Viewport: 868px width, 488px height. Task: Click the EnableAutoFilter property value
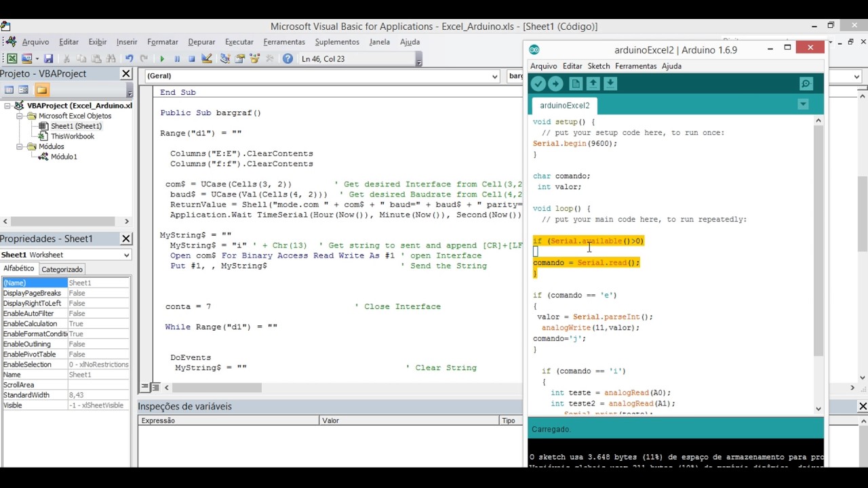pos(98,314)
